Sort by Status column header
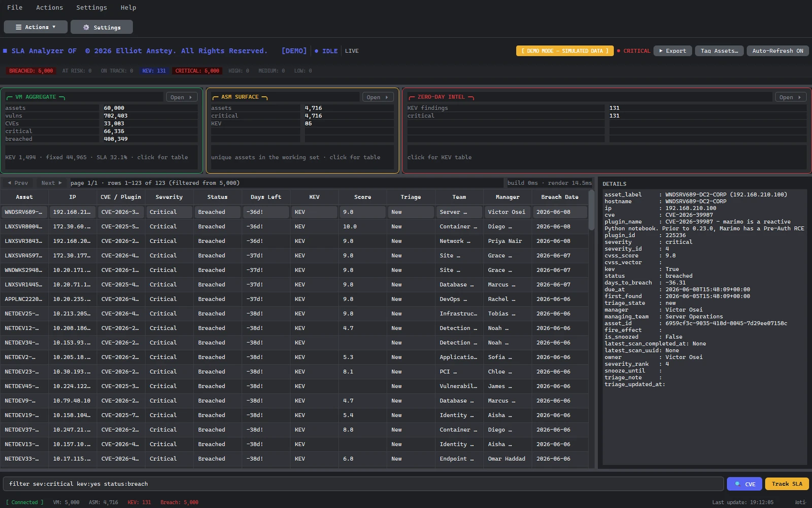 click(217, 197)
